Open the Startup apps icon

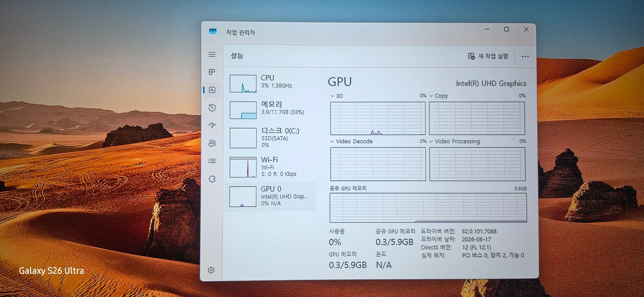point(212,125)
